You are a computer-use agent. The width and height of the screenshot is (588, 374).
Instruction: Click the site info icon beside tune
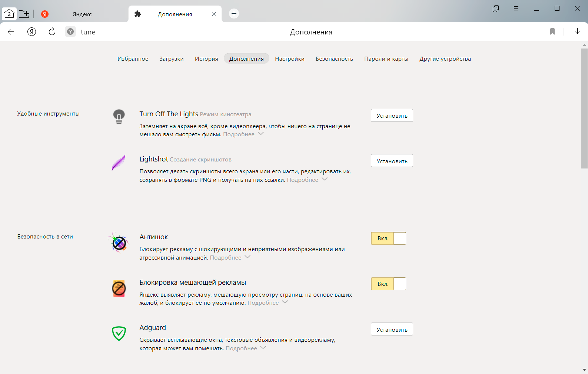click(70, 32)
